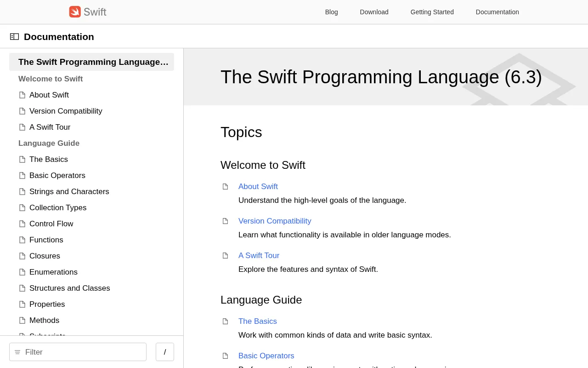Click 'Understand the high-level goals of the language.' text

point(322,201)
